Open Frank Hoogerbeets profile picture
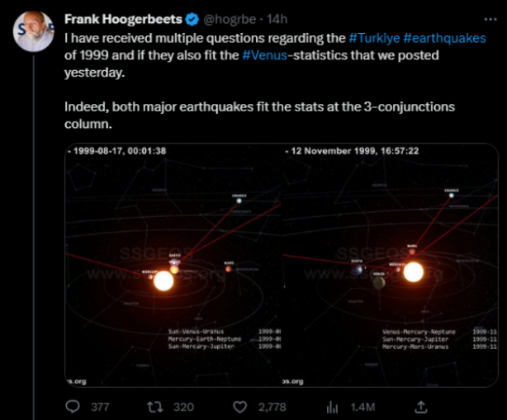 coord(34,31)
